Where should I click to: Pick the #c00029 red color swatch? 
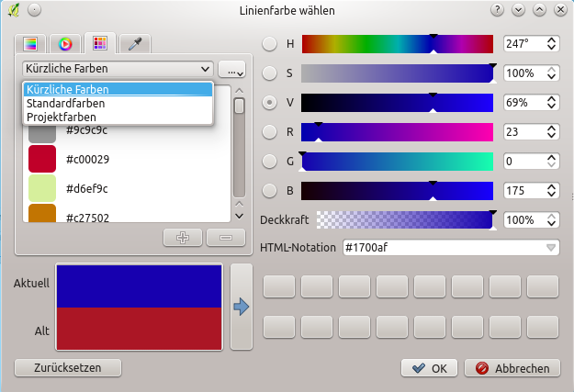42,159
